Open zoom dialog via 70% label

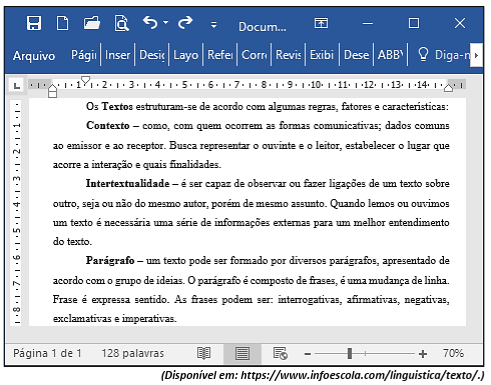(x=453, y=353)
